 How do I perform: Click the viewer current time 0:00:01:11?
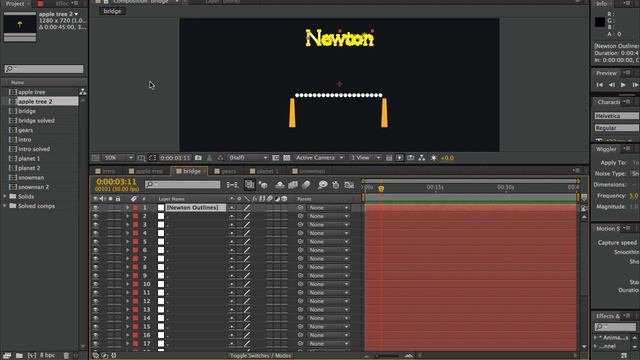175,158
